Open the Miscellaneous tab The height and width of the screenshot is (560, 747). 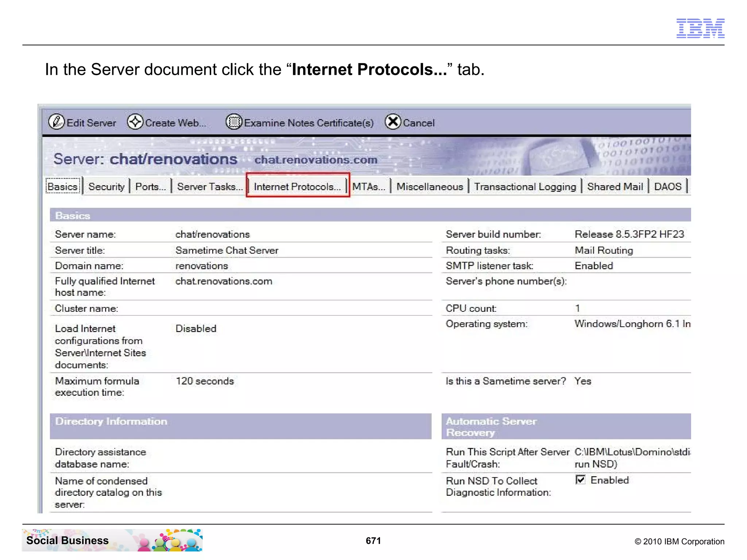430,187
